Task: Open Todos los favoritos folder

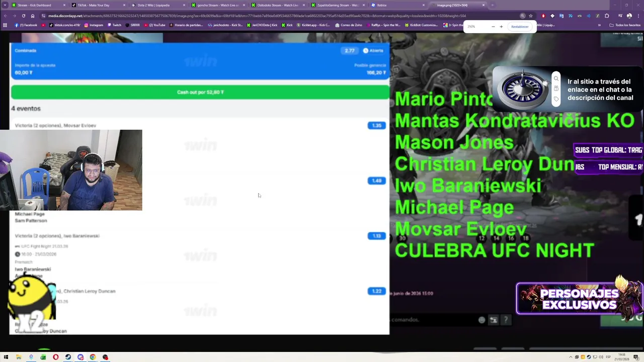Action: pos(625,25)
